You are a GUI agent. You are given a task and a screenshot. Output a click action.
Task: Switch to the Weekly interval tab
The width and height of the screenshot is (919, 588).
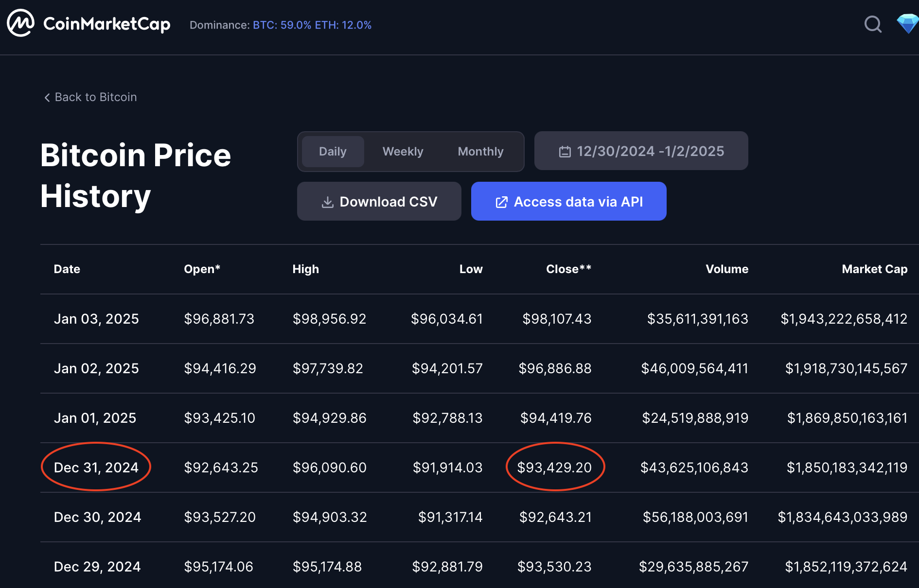click(403, 152)
